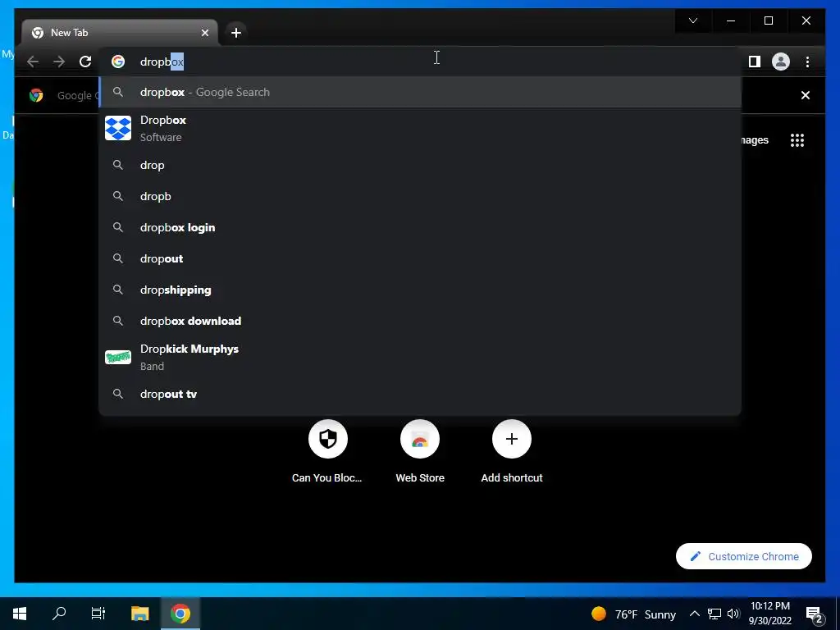Image resolution: width=840 pixels, height=630 pixels.
Task: Open the profile avatar menu
Action: pos(781,62)
